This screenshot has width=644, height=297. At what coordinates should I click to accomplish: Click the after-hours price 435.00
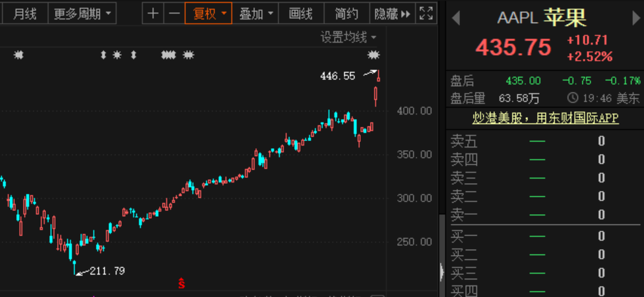coord(523,81)
